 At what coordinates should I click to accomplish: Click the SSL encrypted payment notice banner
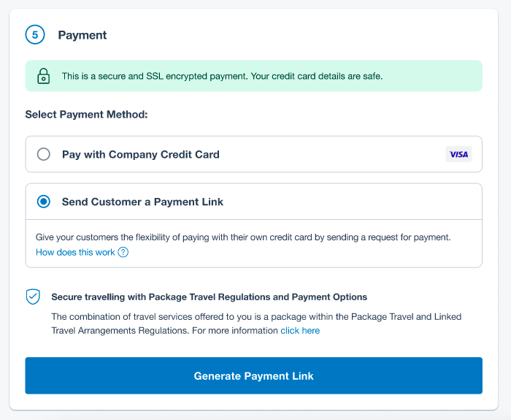(x=253, y=76)
